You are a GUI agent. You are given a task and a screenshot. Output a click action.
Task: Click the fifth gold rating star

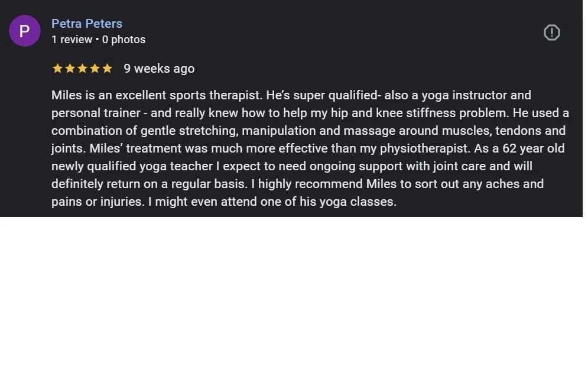coord(107,68)
